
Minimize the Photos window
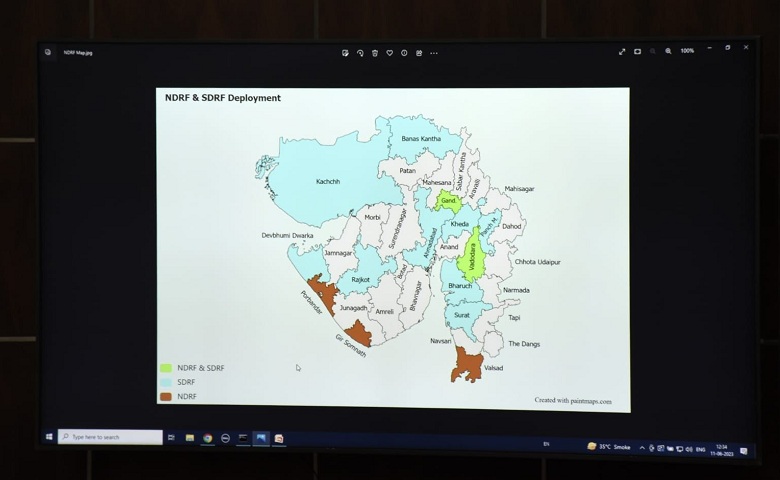click(x=710, y=48)
